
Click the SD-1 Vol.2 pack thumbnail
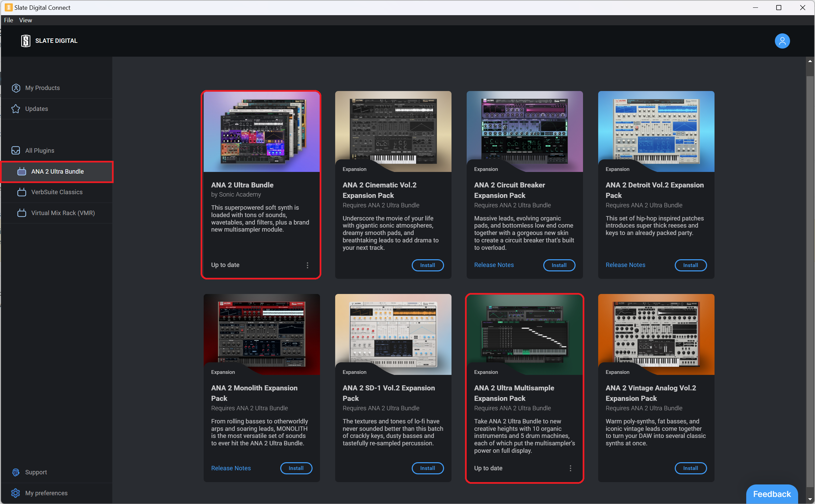pyautogui.click(x=393, y=334)
